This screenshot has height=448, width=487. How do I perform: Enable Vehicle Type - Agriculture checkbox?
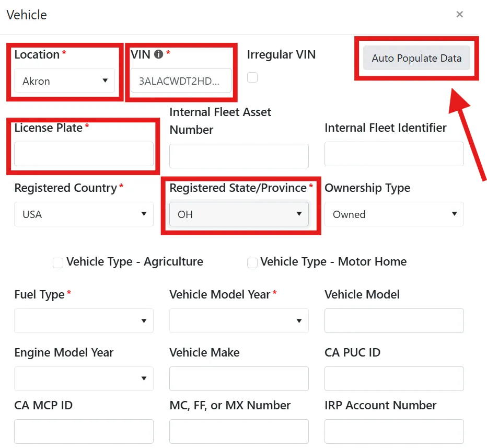pos(58,262)
